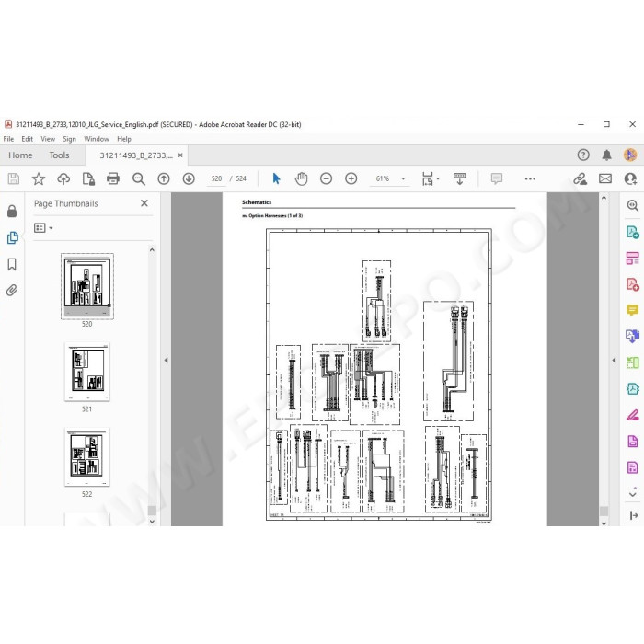Open the Bookmarks panel icon

tap(12, 264)
